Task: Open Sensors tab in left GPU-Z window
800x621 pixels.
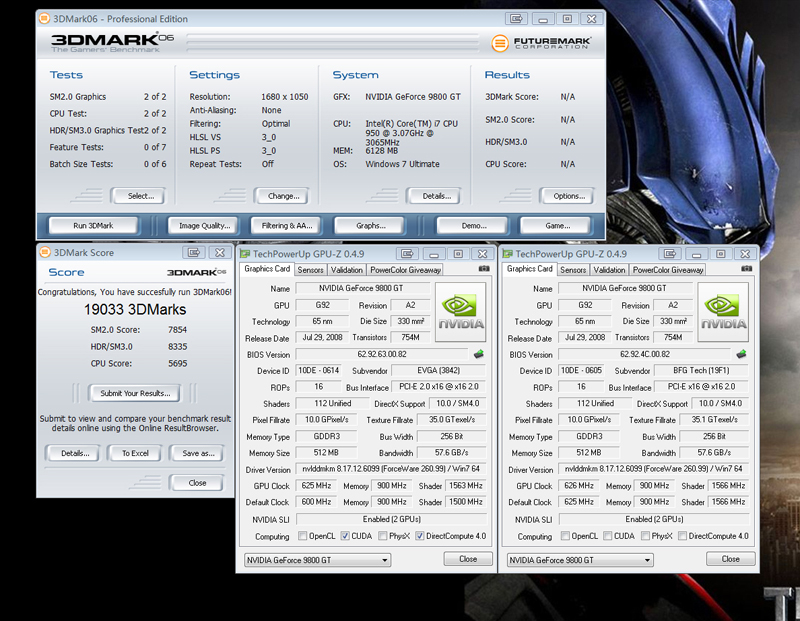Action: [310, 270]
